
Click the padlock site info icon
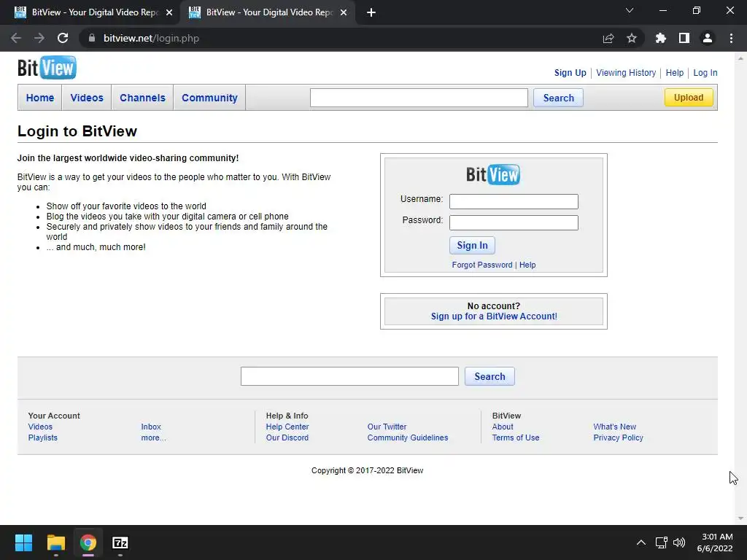coord(92,38)
